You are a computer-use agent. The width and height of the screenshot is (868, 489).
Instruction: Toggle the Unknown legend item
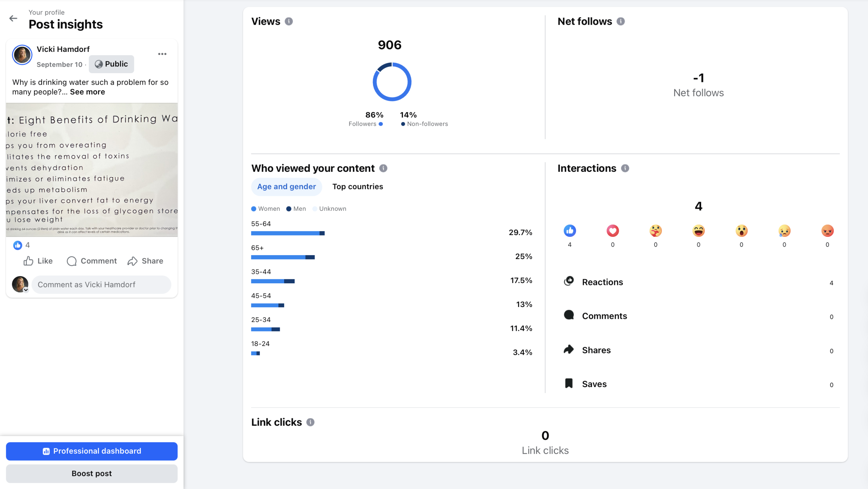click(329, 209)
